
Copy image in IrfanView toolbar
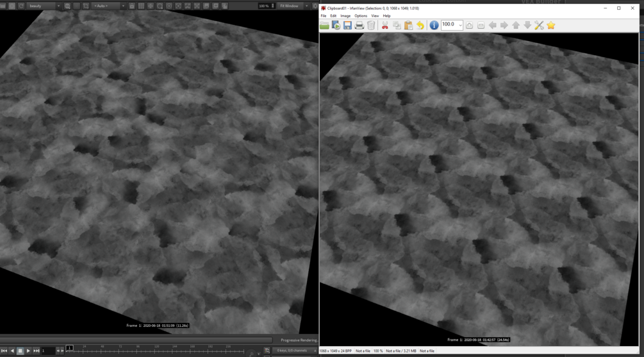click(x=397, y=26)
